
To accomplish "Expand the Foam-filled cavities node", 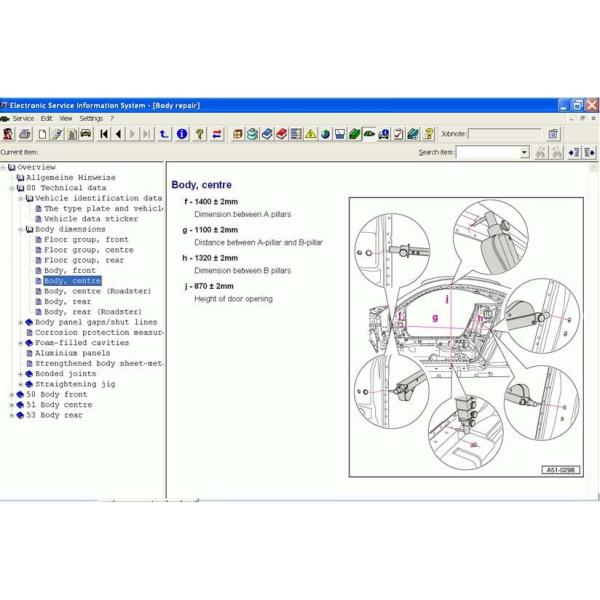I will click(21, 343).
